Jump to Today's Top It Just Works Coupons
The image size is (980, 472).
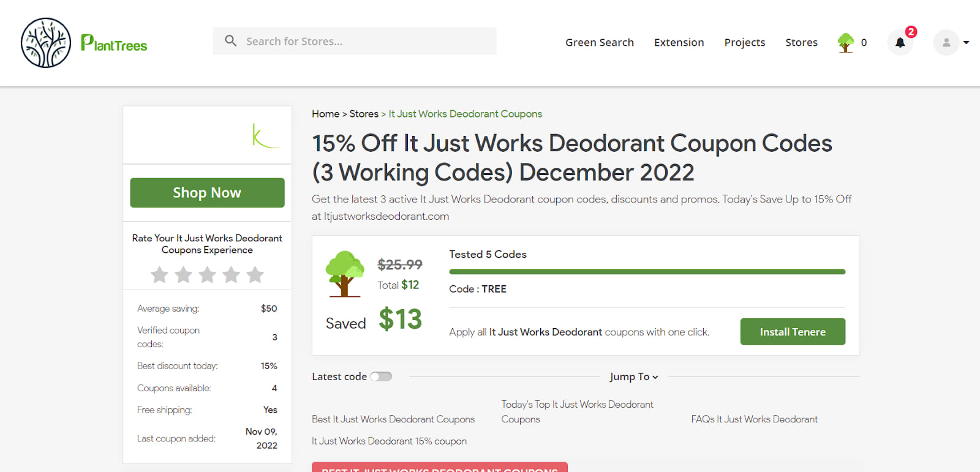tap(578, 412)
